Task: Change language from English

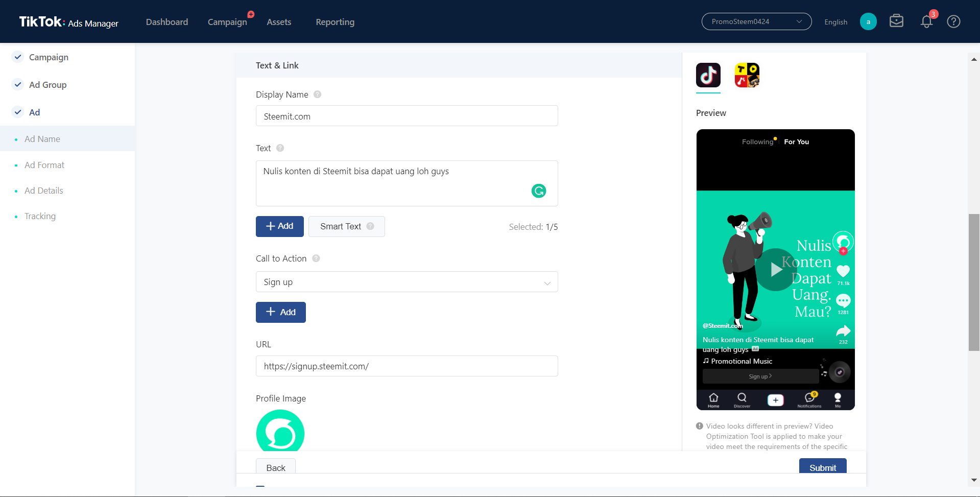Action: [835, 22]
